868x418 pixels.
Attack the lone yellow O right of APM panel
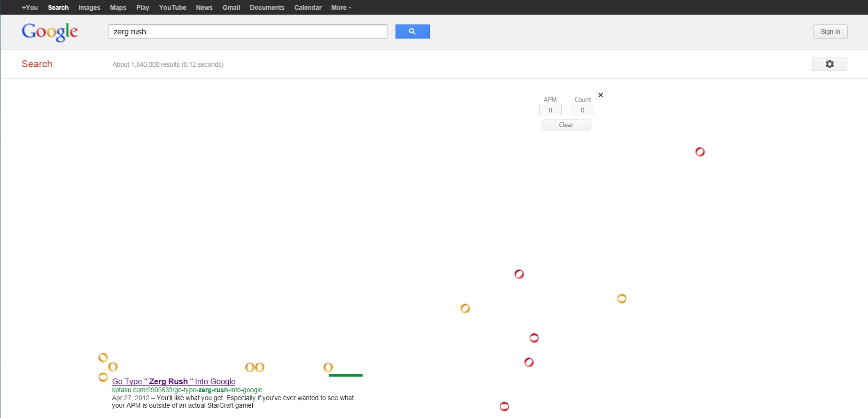click(x=621, y=299)
